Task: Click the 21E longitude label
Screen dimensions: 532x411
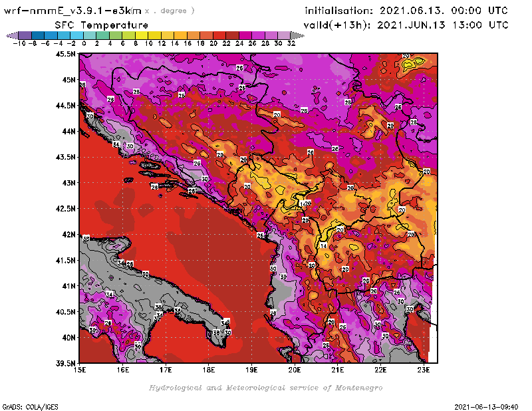Action: pos(338,370)
